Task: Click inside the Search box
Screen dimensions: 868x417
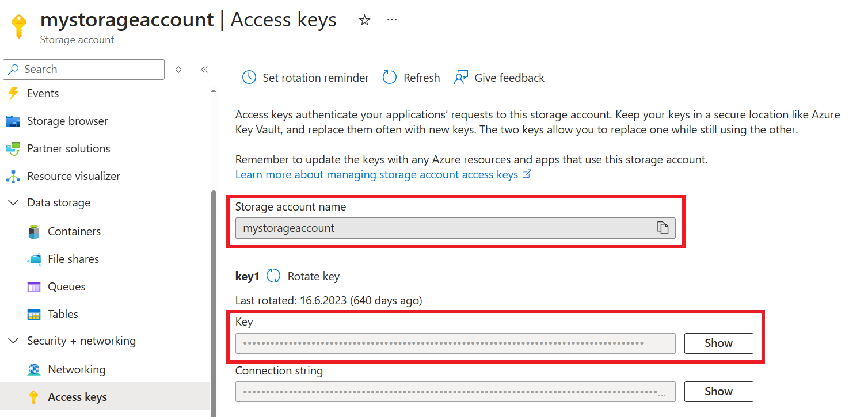Action: (83, 69)
